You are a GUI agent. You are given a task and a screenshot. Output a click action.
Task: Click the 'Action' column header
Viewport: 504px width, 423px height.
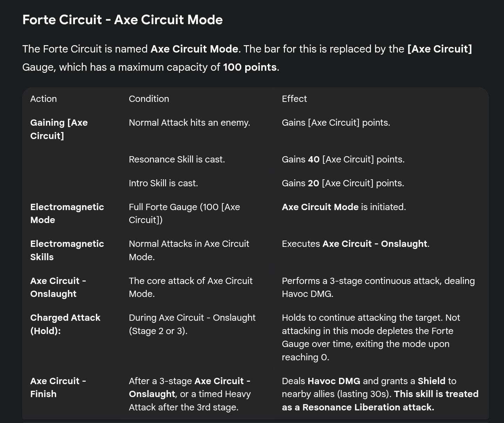click(x=43, y=99)
